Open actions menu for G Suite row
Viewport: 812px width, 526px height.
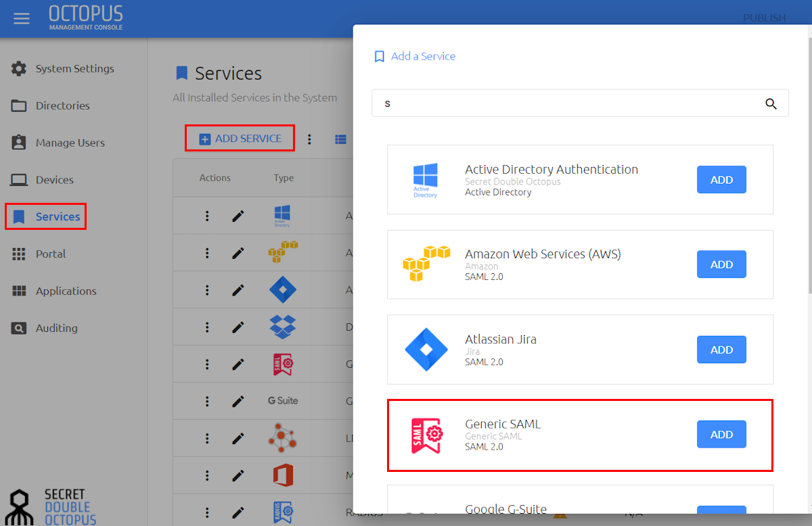tap(207, 402)
